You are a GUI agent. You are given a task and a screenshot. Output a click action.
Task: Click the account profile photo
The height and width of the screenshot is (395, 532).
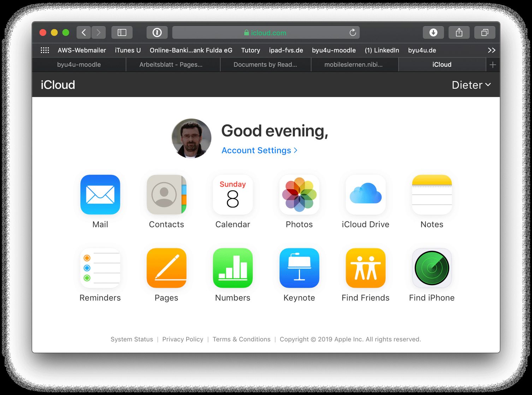click(x=191, y=138)
